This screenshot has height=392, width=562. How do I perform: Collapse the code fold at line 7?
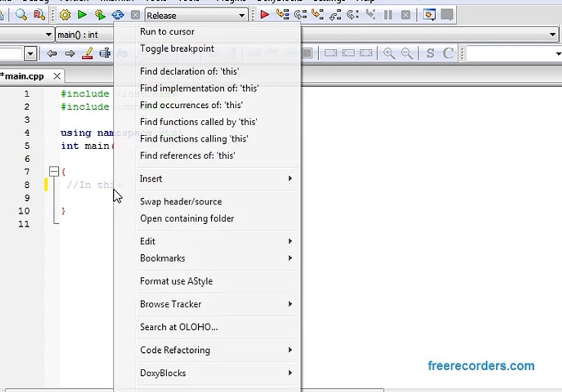point(54,172)
